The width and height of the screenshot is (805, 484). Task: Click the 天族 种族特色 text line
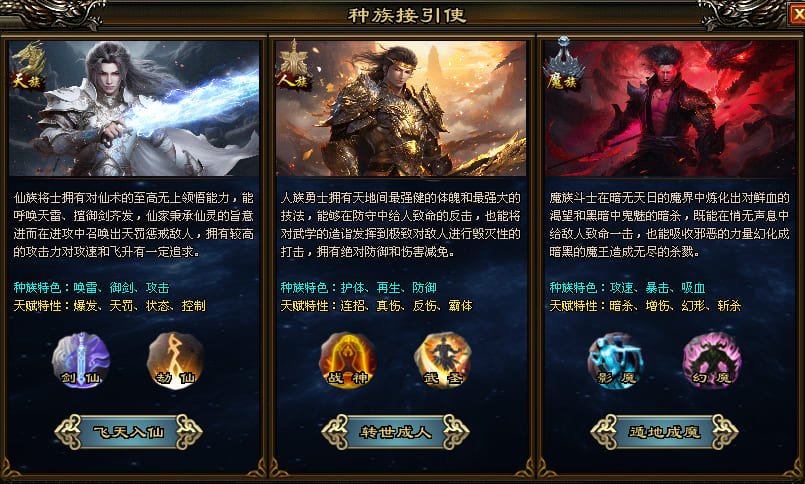coord(91,287)
